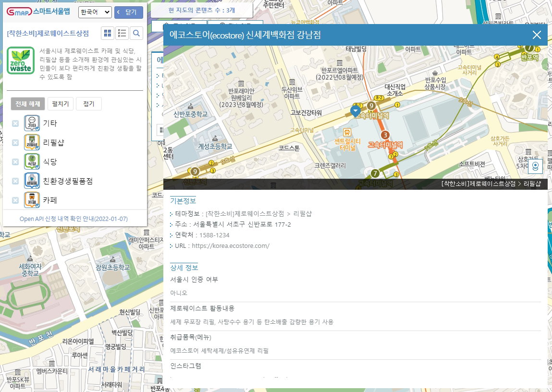Click the zero waste theme thumbnail
This screenshot has height=392, width=552.
pos(21,61)
